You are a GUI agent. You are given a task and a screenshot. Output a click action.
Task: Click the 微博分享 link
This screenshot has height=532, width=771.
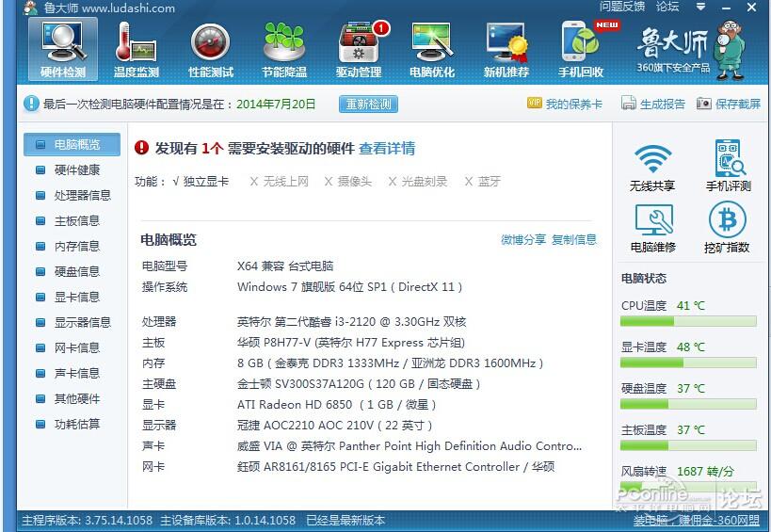pos(523,239)
